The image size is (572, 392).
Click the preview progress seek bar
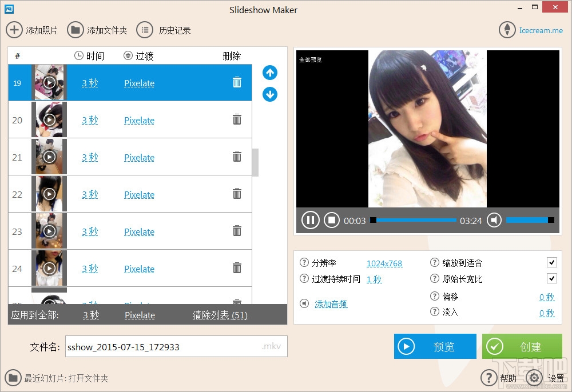(413, 220)
